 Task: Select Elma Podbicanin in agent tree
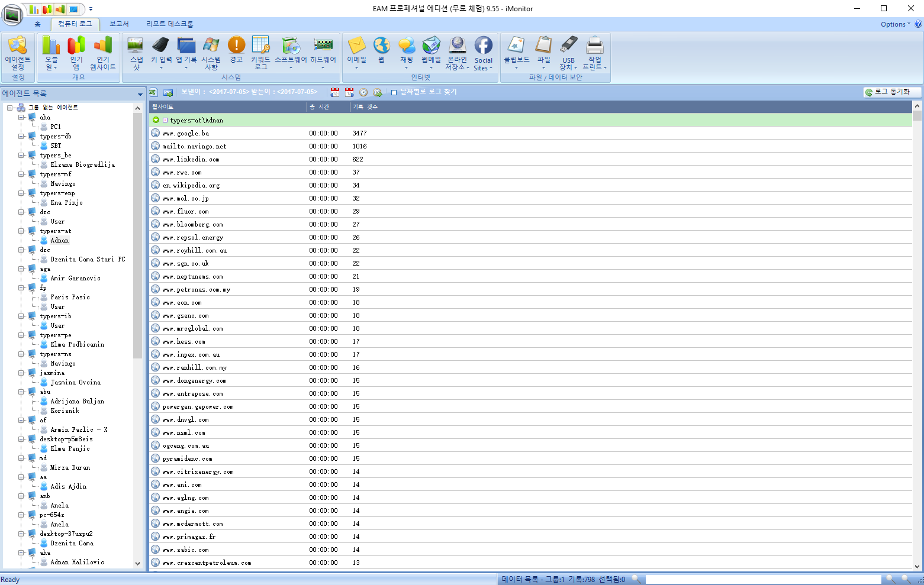[x=77, y=344]
